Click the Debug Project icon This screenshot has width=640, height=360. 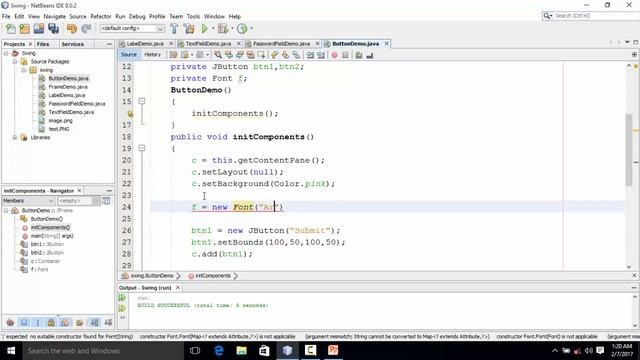[222, 29]
